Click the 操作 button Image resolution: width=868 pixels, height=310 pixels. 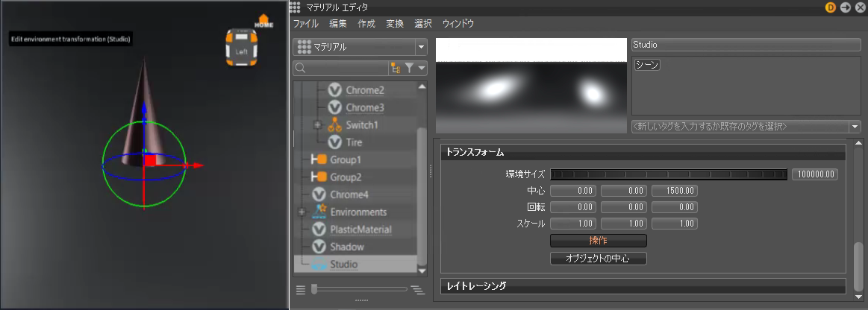coord(599,241)
